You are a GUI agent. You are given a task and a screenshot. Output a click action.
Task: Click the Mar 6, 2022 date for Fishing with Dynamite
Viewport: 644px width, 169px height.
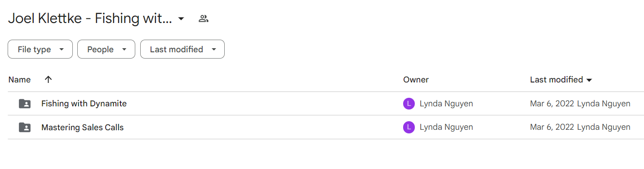click(x=552, y=104)
